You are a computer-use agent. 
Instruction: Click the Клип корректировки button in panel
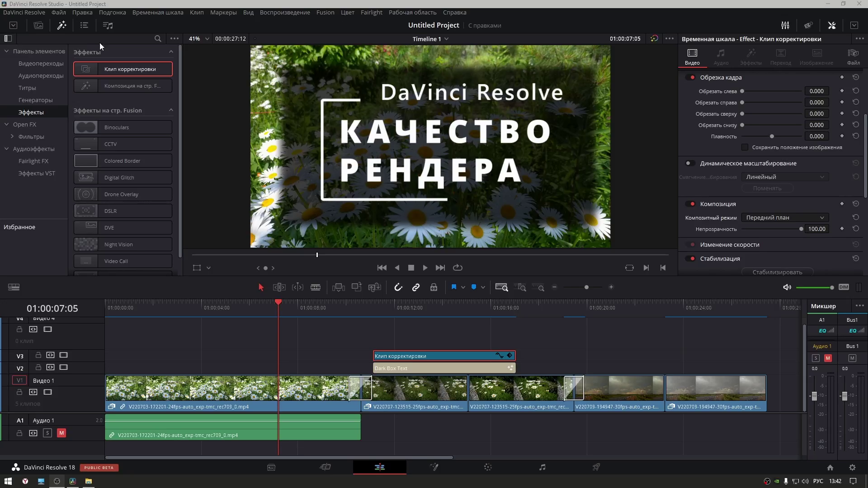(x=123, y=69)
